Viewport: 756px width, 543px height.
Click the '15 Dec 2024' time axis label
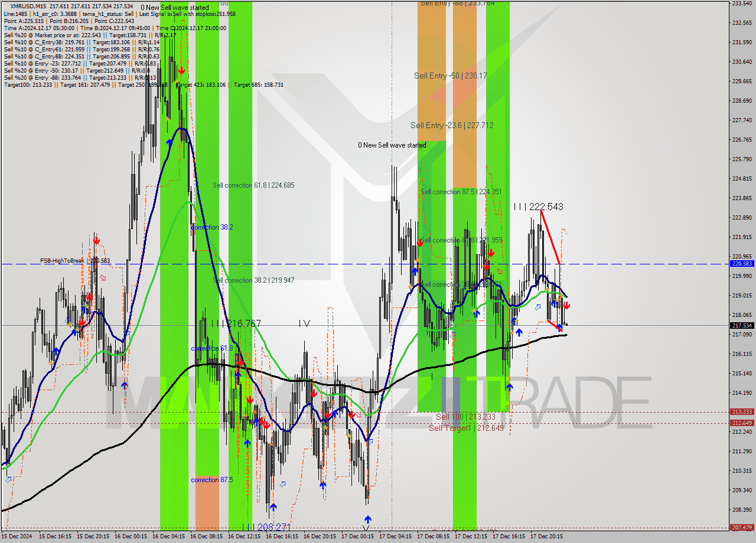tap(18, 537)
